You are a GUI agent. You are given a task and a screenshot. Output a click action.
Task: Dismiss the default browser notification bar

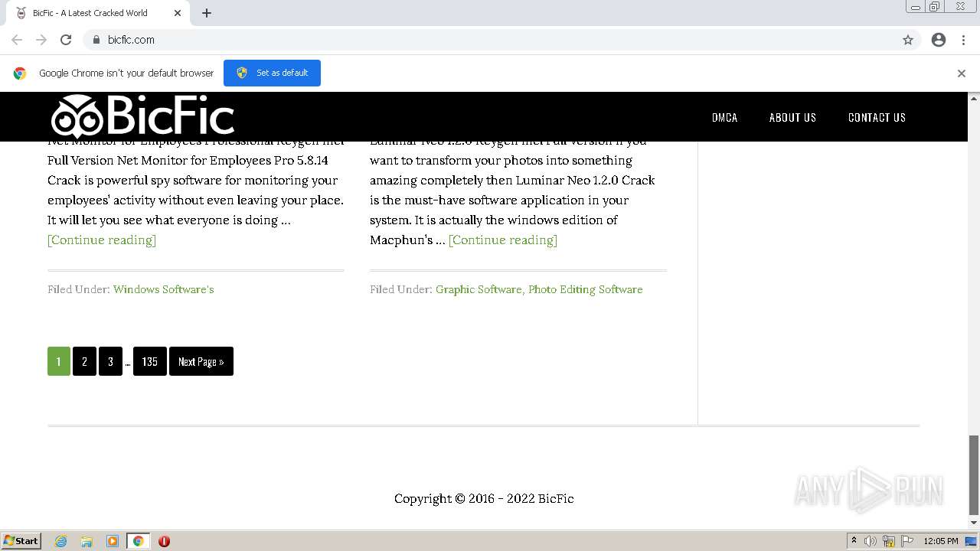(x=962, y=73)
